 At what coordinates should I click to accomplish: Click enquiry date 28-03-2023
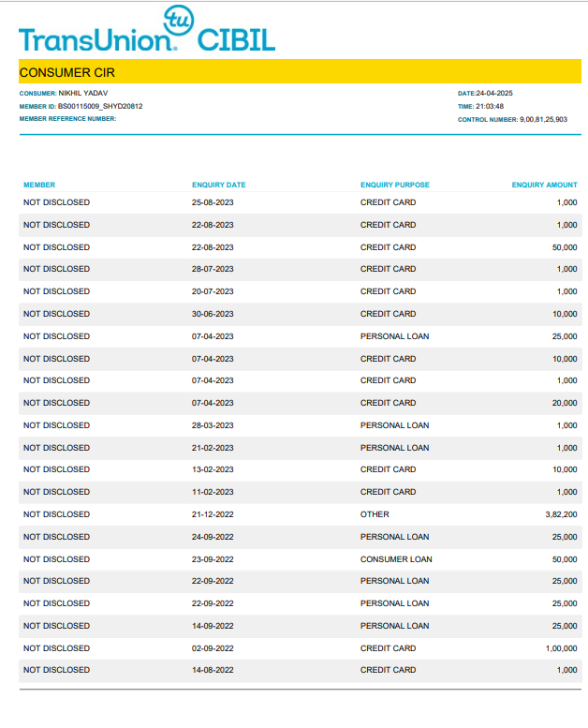click(x=213, y=425)
